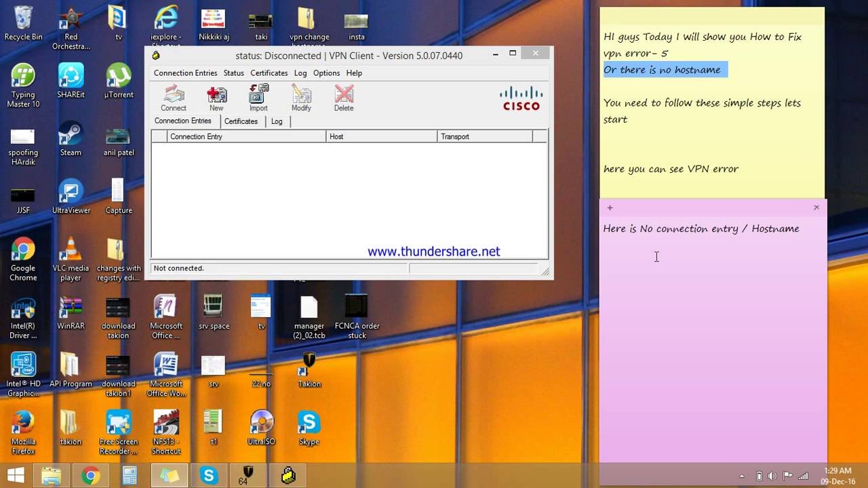Sort by the Host column header
This screenshot has width=868, height=488.
tap(382, 136)
